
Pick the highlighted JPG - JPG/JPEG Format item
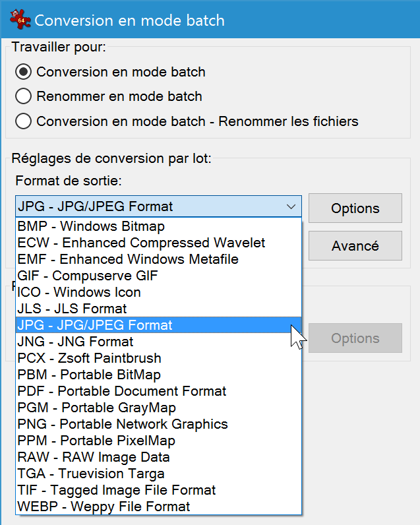coord(159,324)
